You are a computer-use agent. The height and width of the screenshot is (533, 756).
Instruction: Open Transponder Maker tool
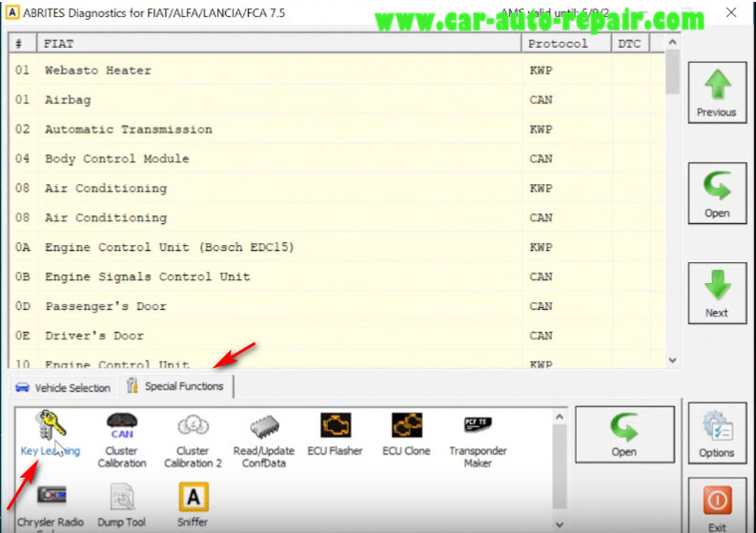478,441
